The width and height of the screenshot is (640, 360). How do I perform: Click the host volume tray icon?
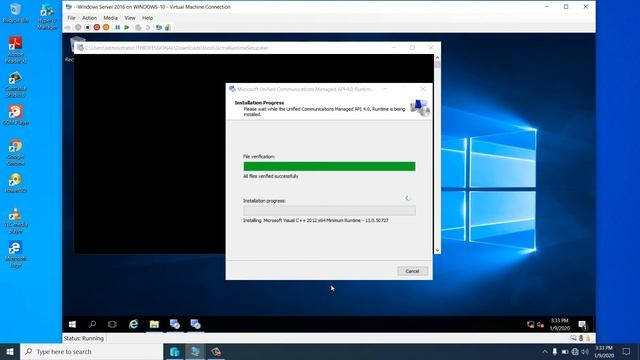click(x=585, y=351)
